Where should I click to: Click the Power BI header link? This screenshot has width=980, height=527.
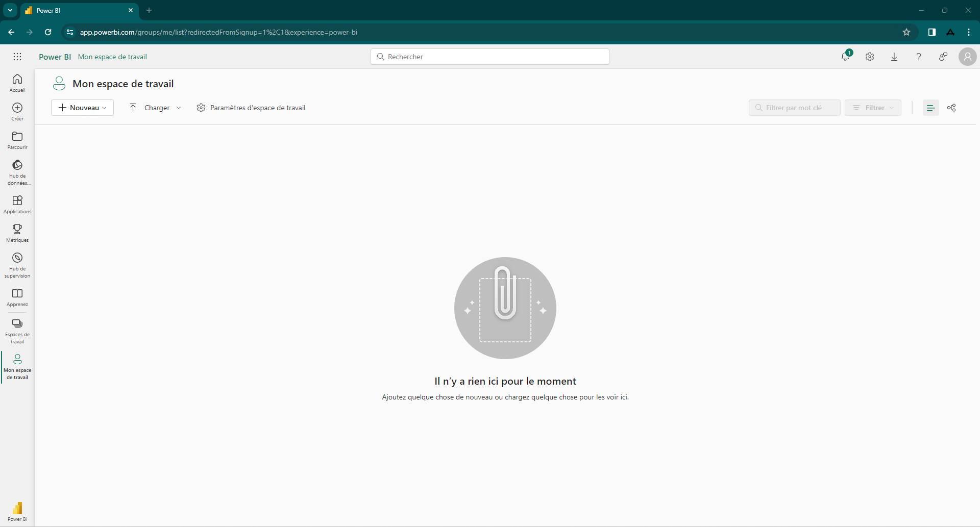pos(55,57)
